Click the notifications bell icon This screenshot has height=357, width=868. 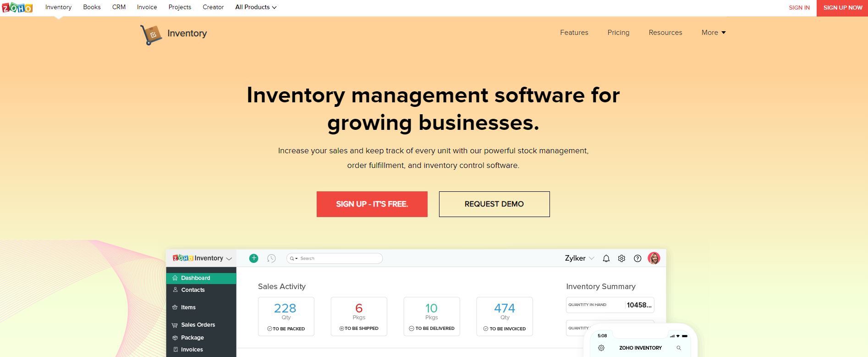(x=606, y=258)
